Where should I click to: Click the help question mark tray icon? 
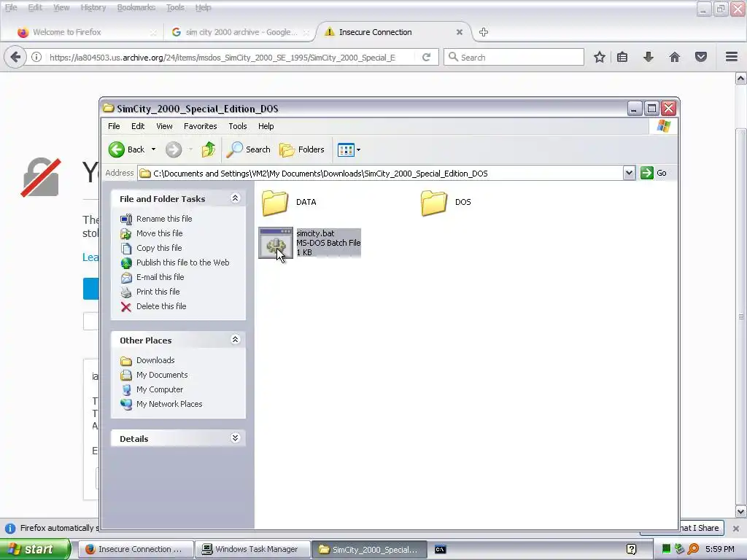[x=631, y=550]
